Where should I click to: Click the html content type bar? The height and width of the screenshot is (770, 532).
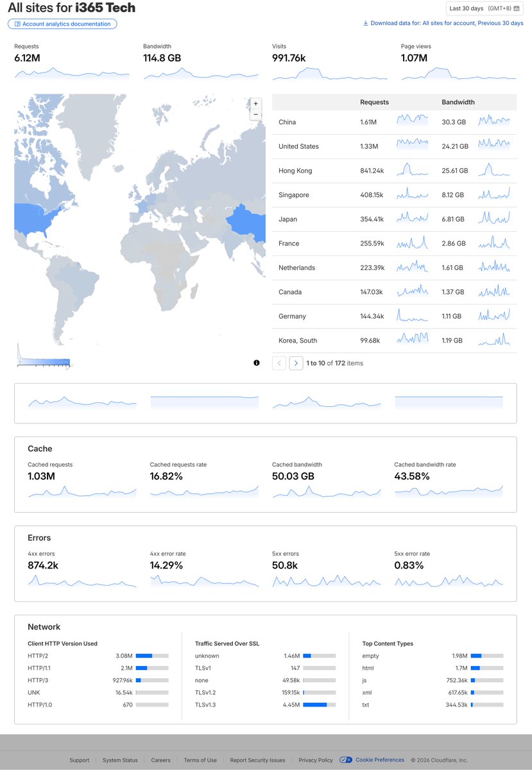click(x=487, y=668)
